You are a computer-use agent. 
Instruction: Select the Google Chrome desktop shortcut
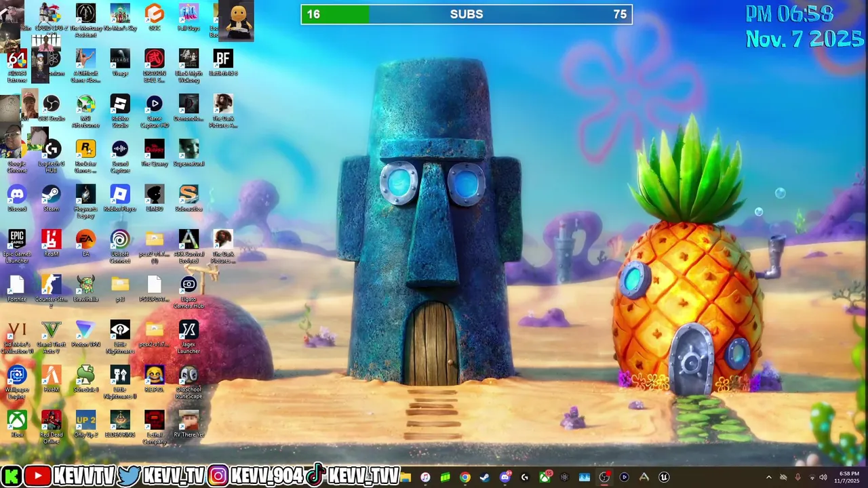pos(17,156)
